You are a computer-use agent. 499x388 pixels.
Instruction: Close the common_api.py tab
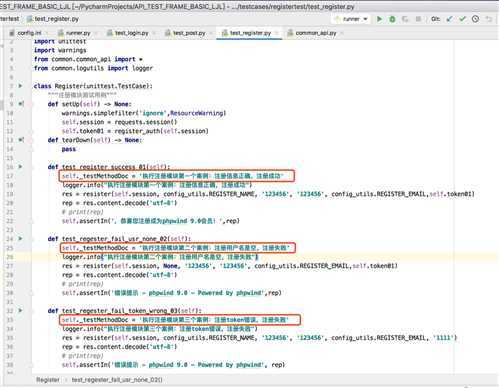(x=342, y=33)
